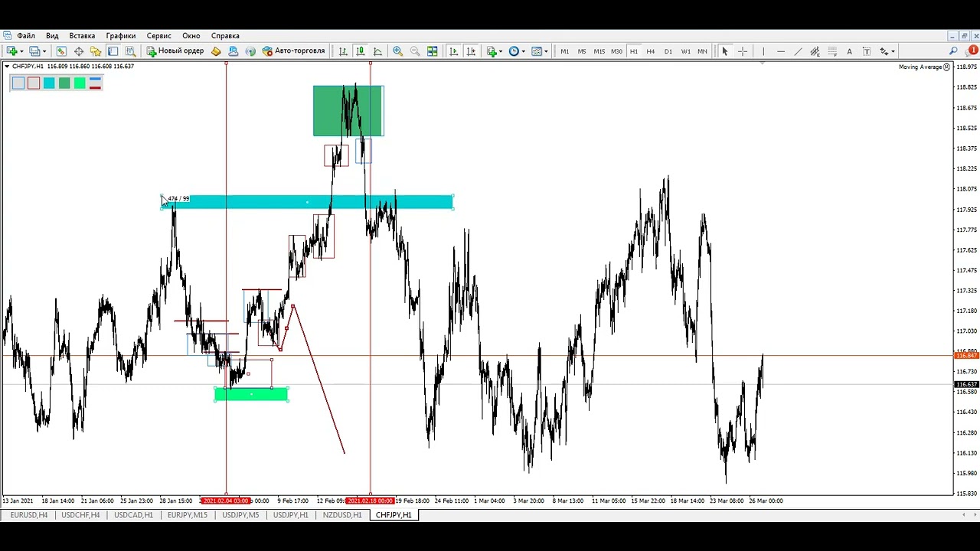Screen dimensions: 980x551
Task: Select the H4 timeframe
Action: [x=651, y=51]
